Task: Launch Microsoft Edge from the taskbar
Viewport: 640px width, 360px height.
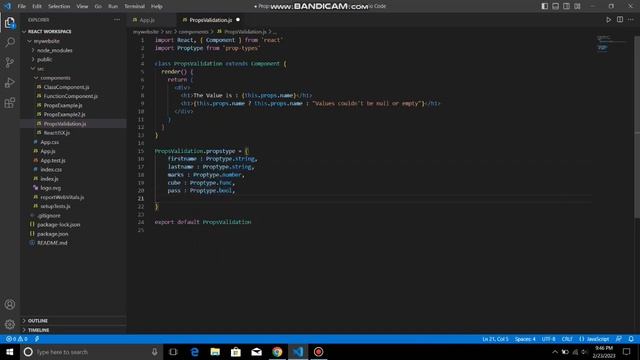Action: coord(194,352)
